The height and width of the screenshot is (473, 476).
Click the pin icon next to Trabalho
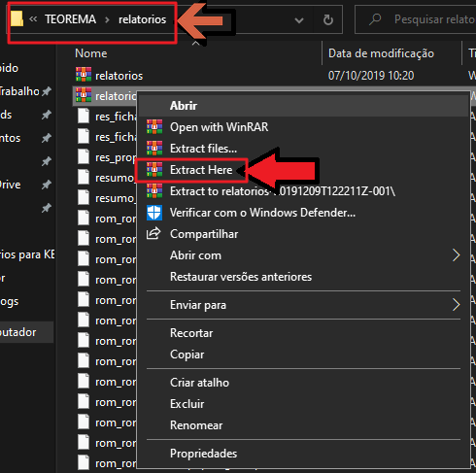click(x=47, y=91)
